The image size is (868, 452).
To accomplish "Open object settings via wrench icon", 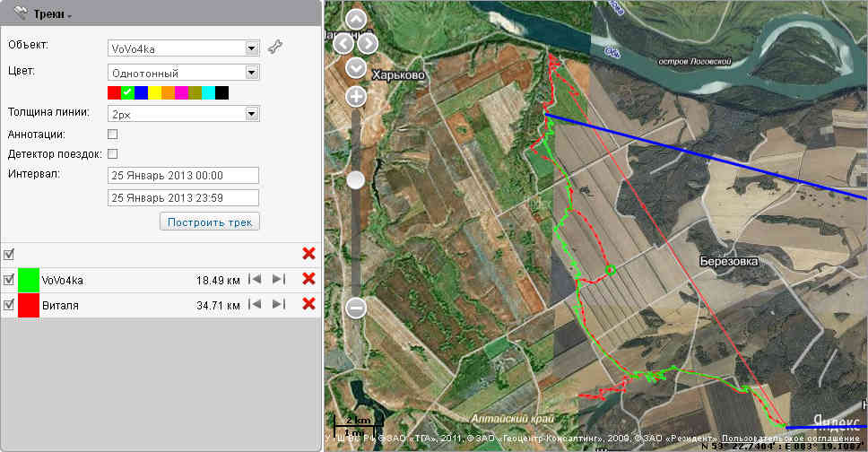I will click(275, 48).
